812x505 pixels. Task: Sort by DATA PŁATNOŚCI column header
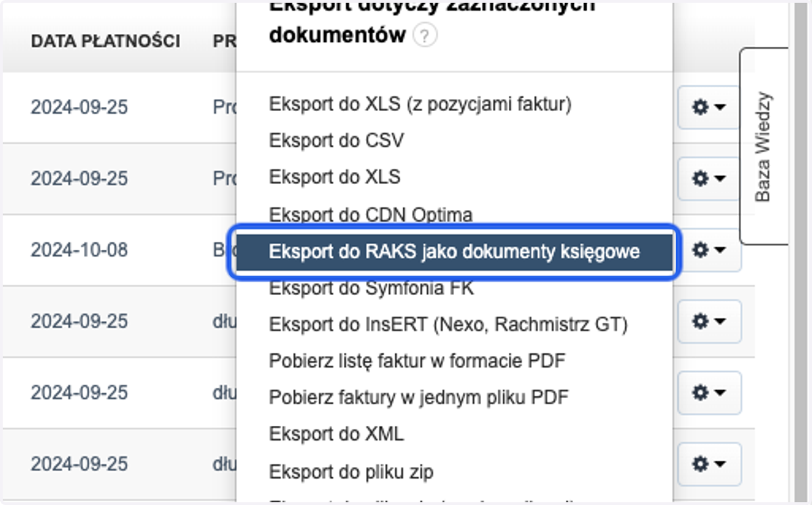[x=106, y=41]
